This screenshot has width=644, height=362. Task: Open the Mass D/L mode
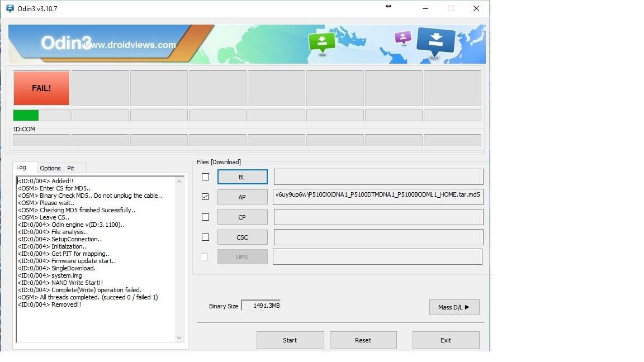(x=454, y=307)
